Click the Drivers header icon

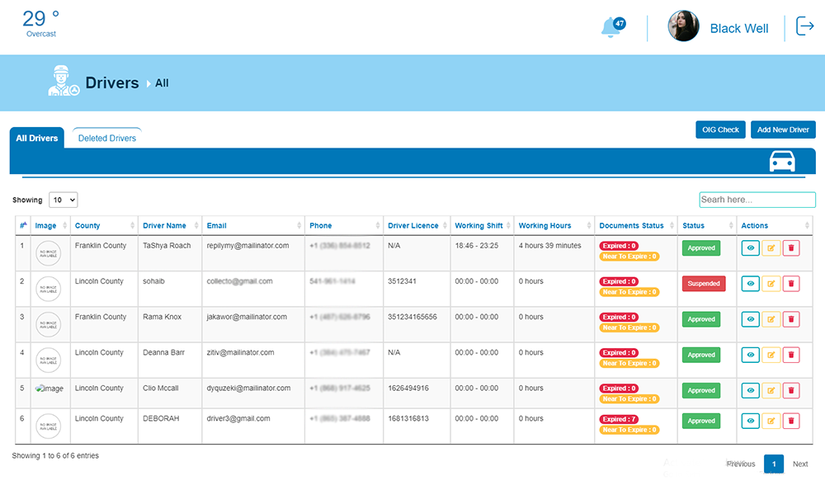64,82
